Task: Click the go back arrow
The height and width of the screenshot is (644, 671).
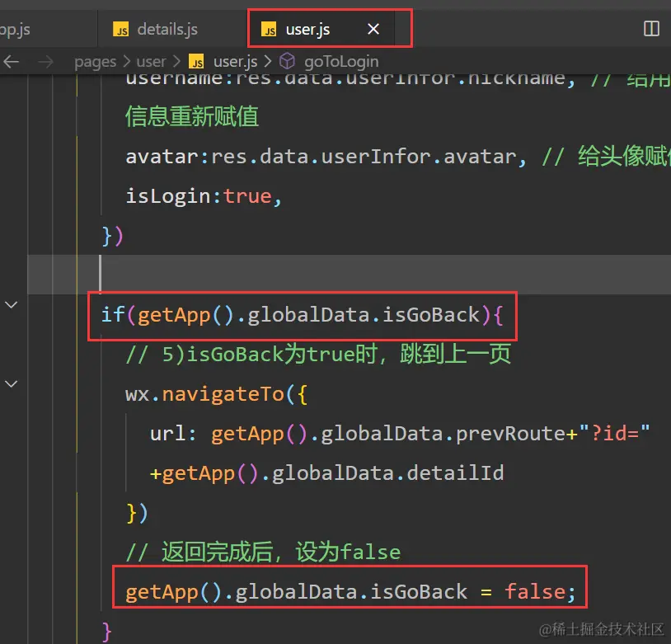Action: point(12,61)
